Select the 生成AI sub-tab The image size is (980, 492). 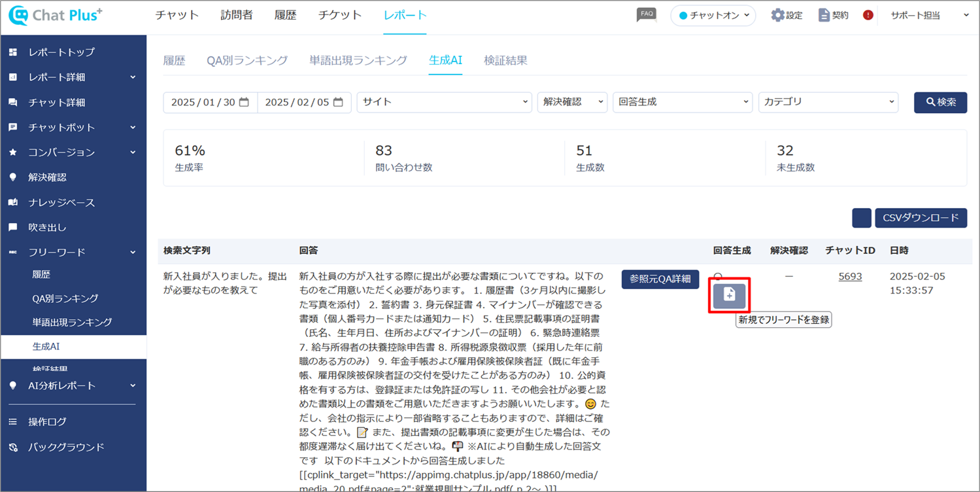click(x=446, y=60)
